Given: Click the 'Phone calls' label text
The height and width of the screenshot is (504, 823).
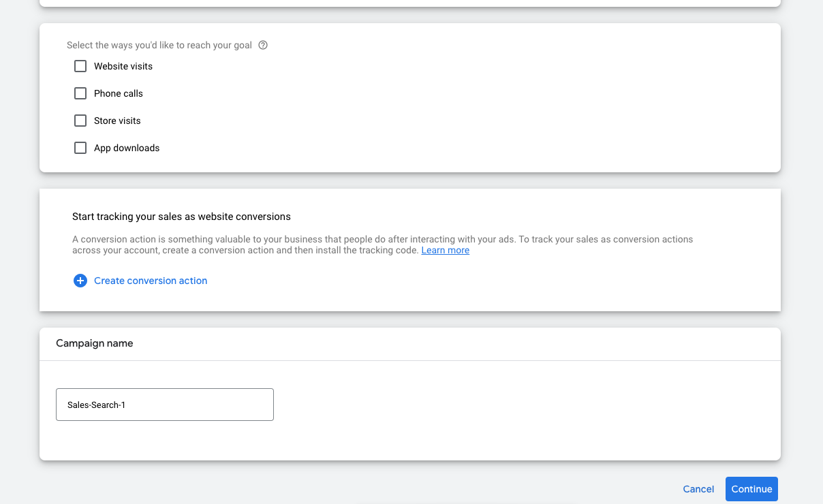Looking at the screenshot, I should (119, 93).
